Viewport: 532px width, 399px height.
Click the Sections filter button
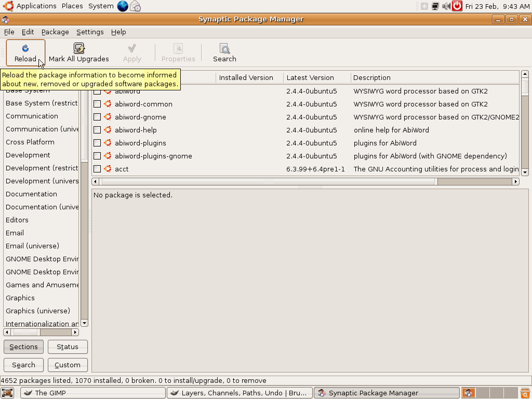click(23, 347)
